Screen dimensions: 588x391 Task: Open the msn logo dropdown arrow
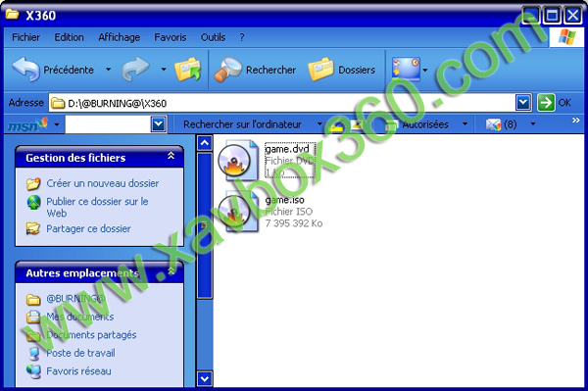point(57,124)
